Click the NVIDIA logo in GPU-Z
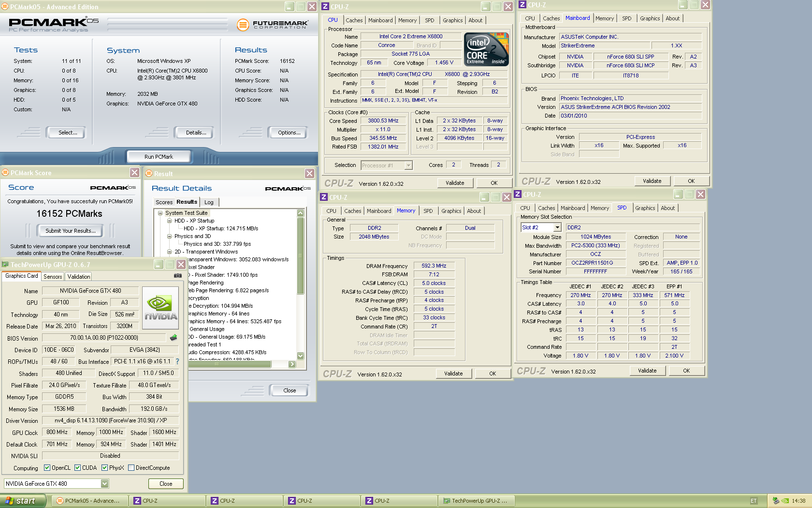 [x=161, y=308]
